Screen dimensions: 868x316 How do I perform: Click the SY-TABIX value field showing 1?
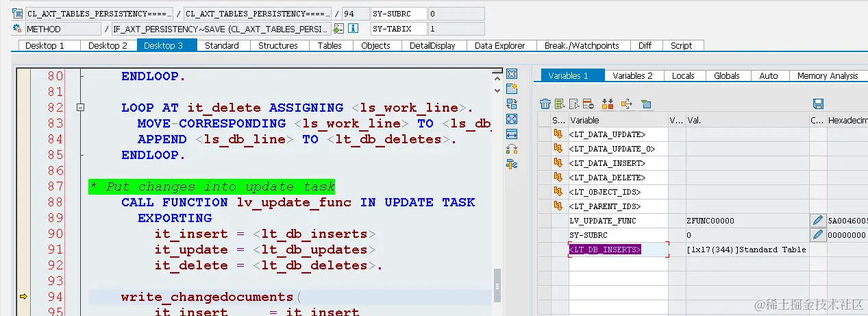(456, 29)
